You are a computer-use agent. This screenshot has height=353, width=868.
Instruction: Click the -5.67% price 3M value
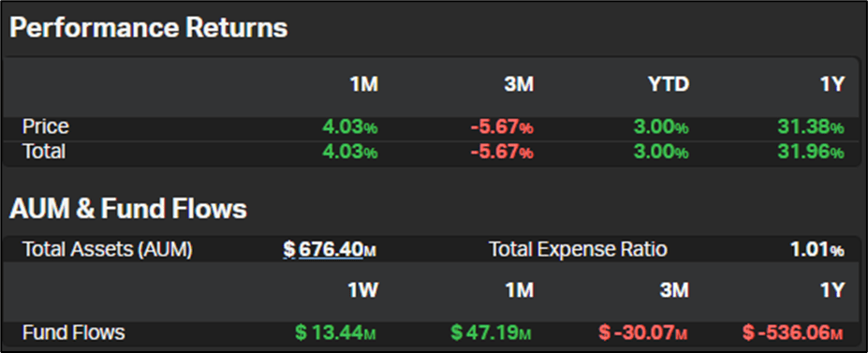[502, 127]
